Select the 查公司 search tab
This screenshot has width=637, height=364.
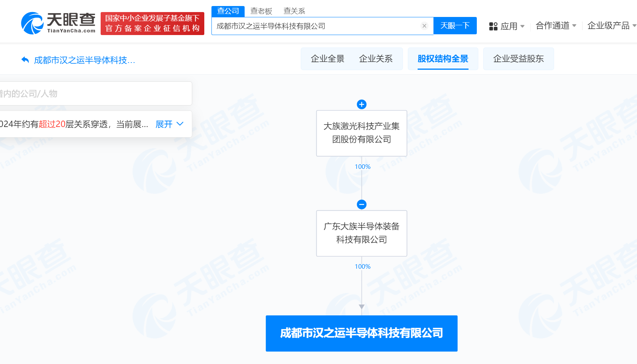(x=228, y=11)
